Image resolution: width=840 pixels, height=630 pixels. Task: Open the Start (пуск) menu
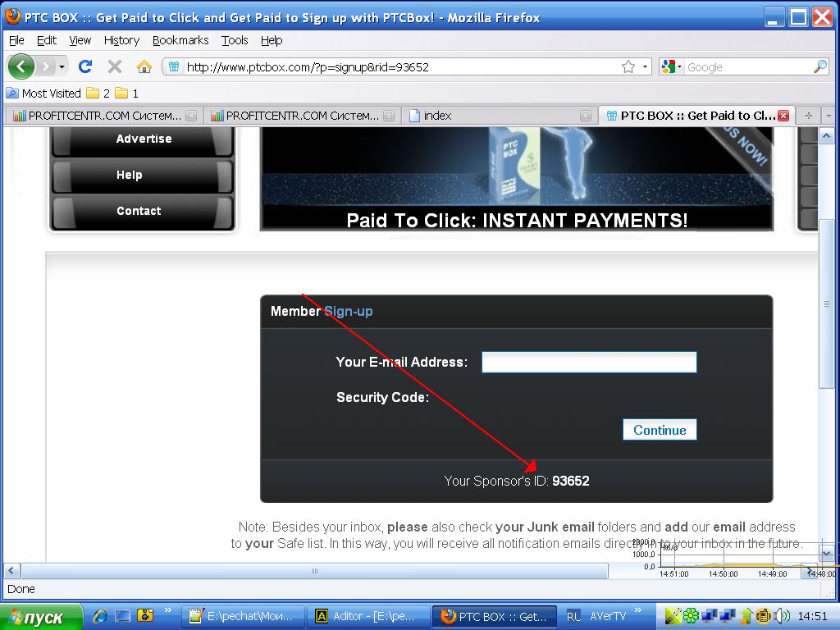(41, 617)
